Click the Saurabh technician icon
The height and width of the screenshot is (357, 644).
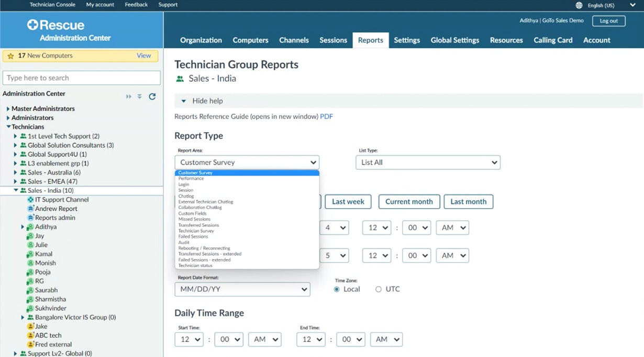(30, 290)
